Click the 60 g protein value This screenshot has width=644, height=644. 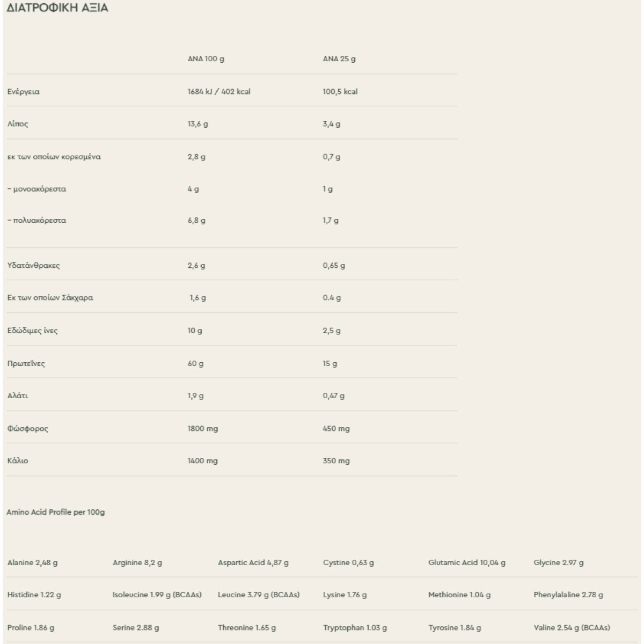[x=195, y=364]
